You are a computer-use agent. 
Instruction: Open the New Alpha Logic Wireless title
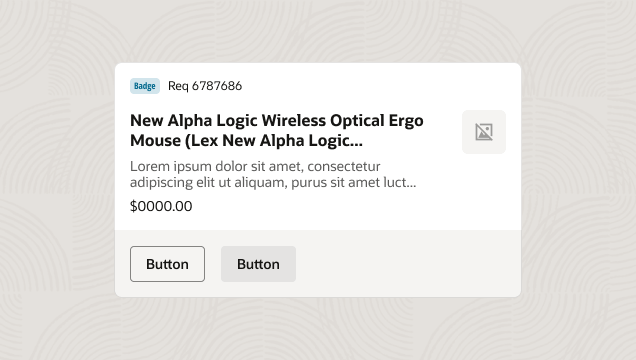277,131
